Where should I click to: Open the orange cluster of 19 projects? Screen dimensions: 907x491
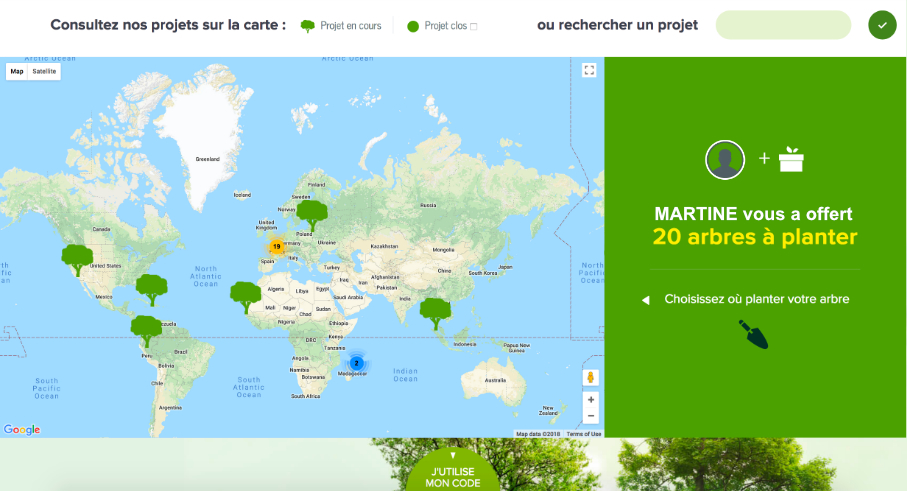tap(276, 246)
